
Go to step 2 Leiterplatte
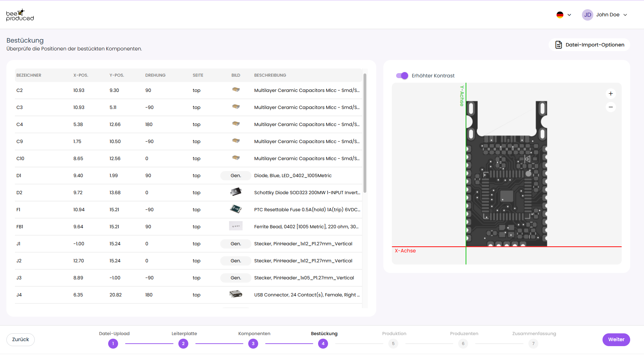(x=183, y=343)
